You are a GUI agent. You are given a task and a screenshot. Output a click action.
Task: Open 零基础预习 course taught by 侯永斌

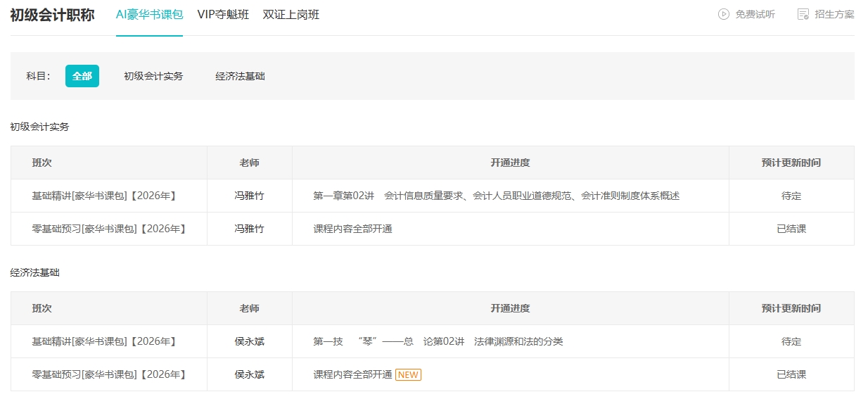[x=109, y=374]
